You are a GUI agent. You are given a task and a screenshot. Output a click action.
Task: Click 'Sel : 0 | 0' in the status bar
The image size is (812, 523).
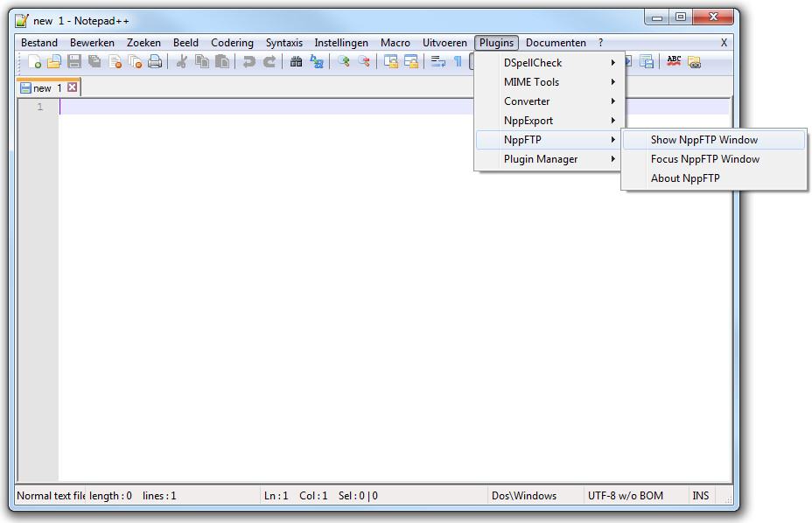tap(358, 496)
